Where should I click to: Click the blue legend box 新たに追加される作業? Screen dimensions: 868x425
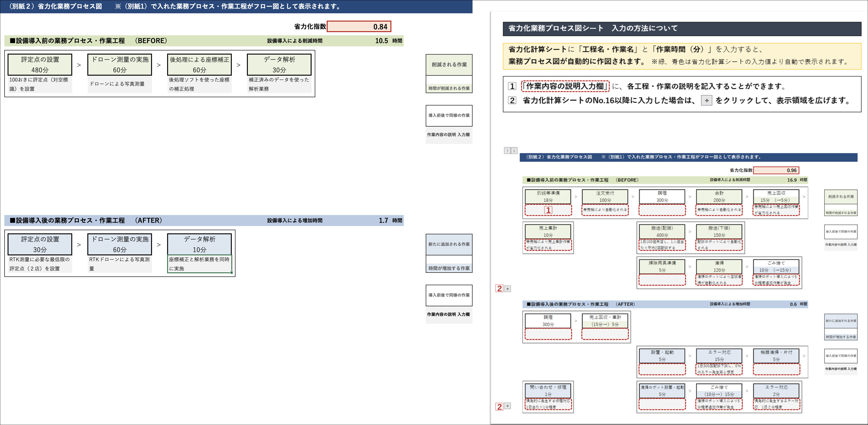(x=449, y=244)
